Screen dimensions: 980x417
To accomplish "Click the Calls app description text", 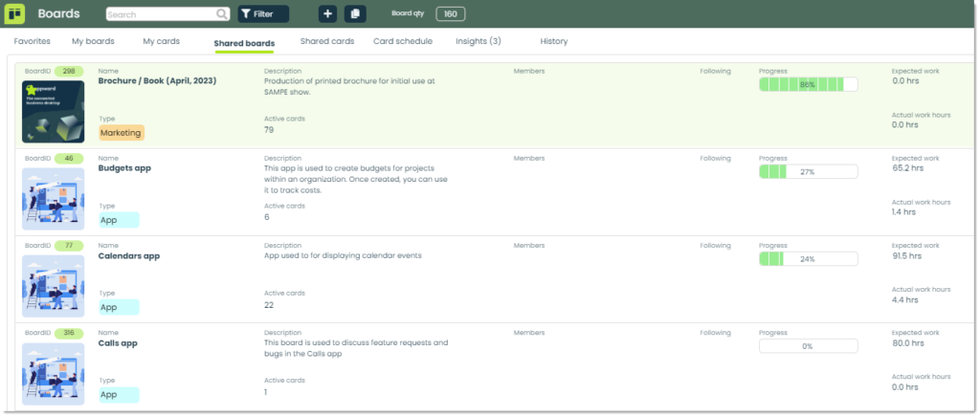I will (x=356, y=348).
